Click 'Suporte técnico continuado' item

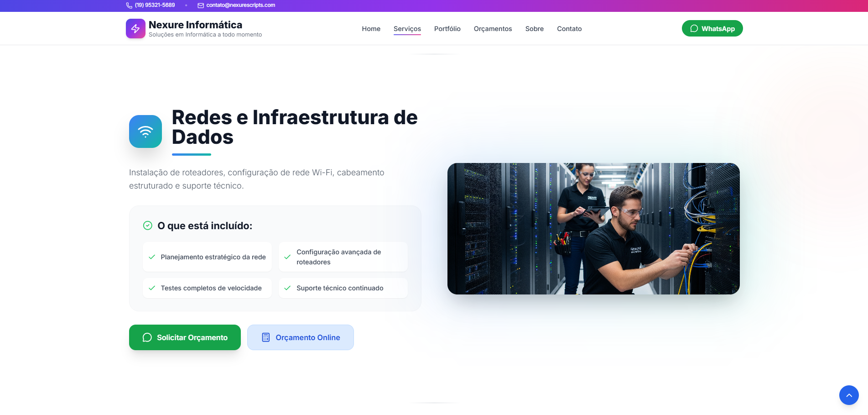coord(343,288)
